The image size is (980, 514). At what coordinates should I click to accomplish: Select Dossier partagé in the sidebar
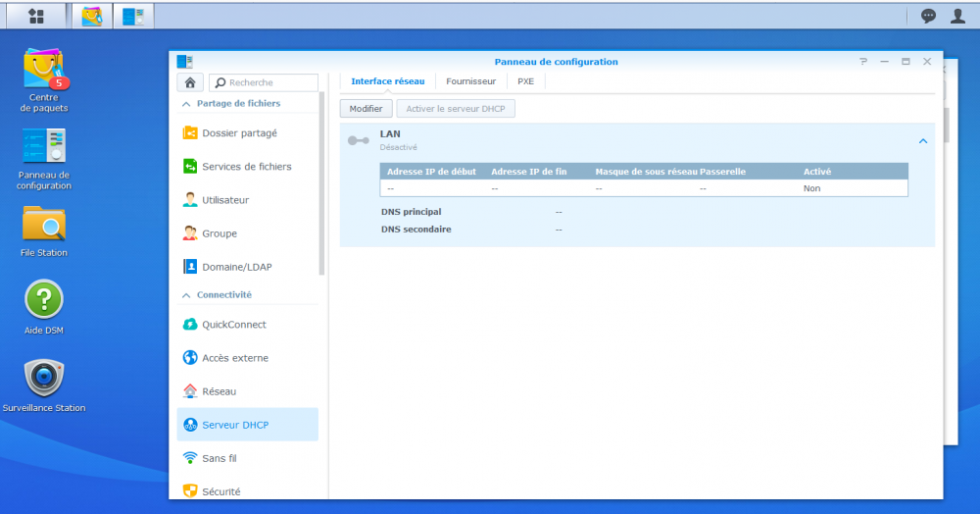(239, 133)
